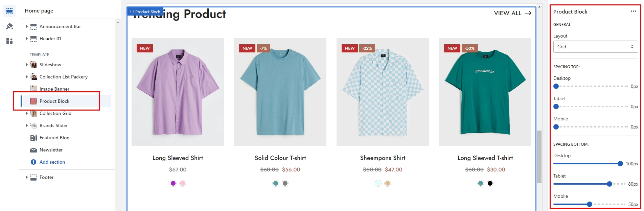
Task: Expand the Header 01 section
Action: 27,39
